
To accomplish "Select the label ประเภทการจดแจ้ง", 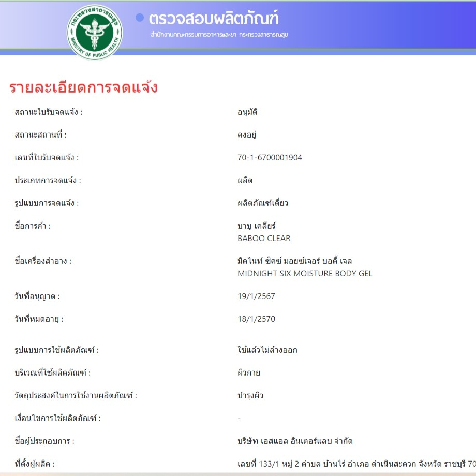I will (x=48, y=181).
